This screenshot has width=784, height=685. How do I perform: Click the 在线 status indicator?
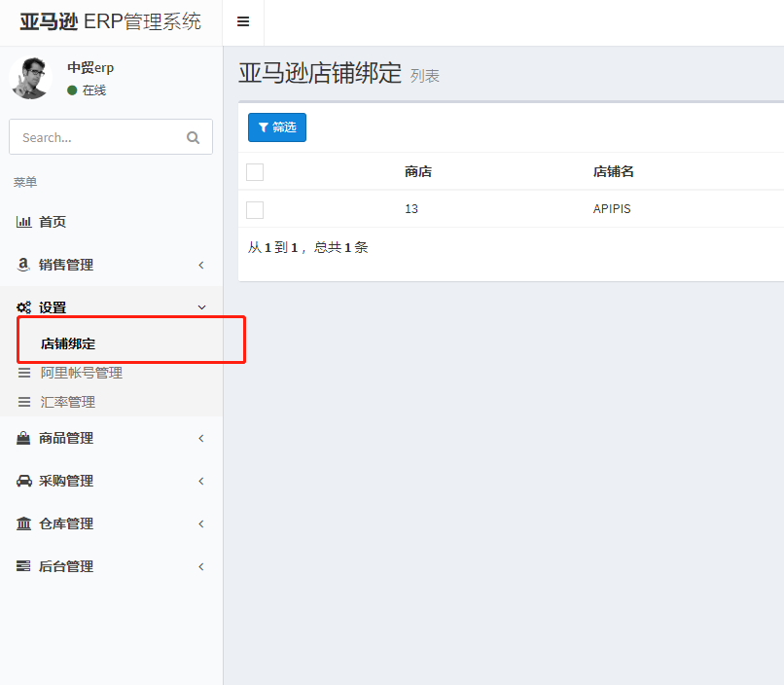coord(87,90)
